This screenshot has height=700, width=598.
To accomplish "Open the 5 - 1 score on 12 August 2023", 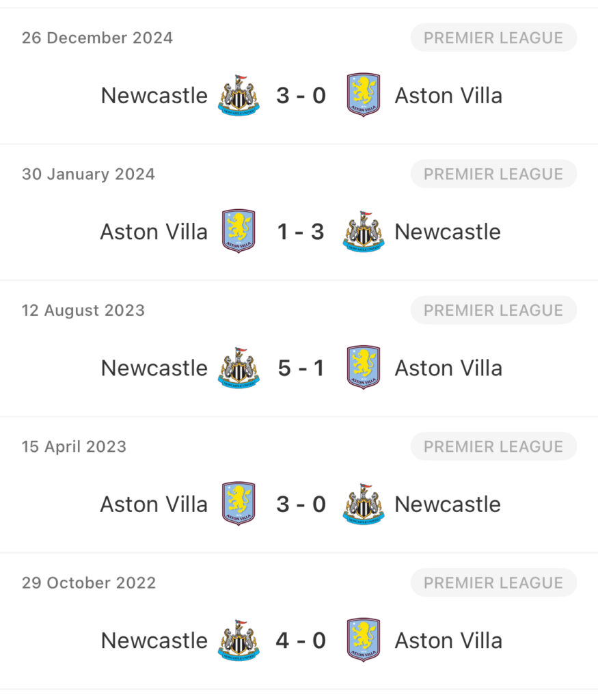I will (301, 368).
